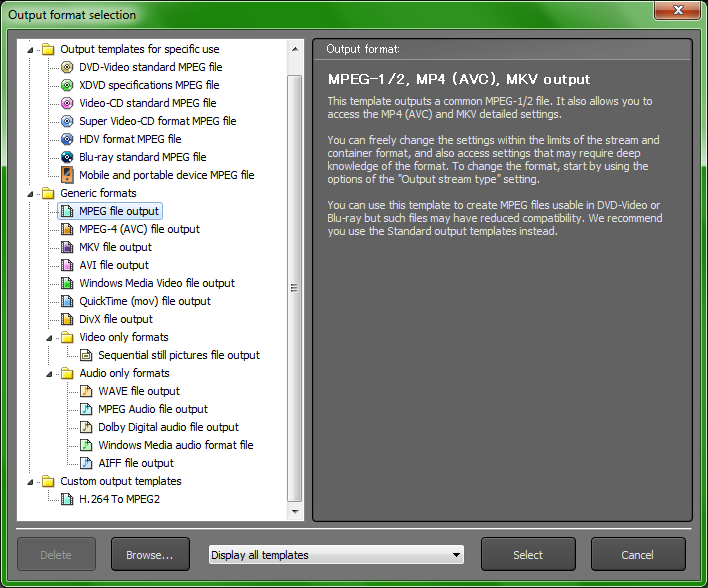Click the Video only formats folder icon
708x588 pixels.
pyautogui.click(x=67, y=337)
